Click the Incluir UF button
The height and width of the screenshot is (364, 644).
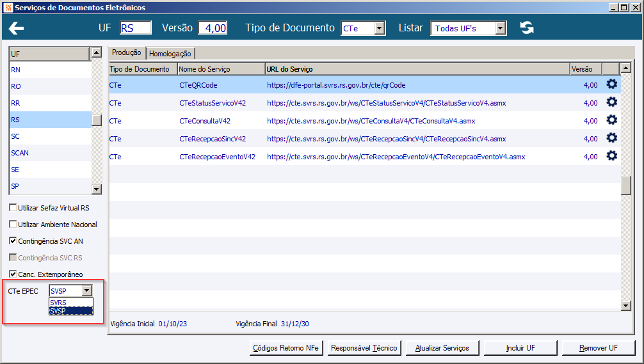pyautogui.click(x=520, y=348)
